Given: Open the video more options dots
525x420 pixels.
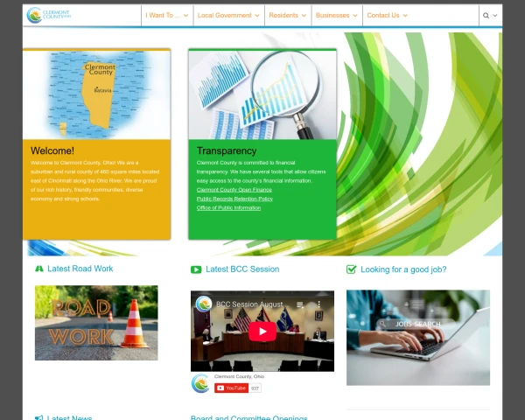Looking at the screenshot, I should [x=319, y=304].
